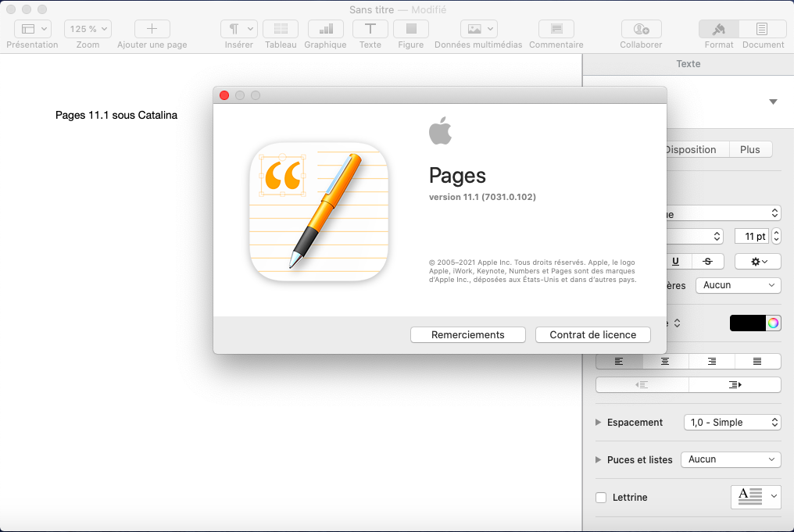The width and height of the screenshot is (794, 532).
Task: Click the Ajouter une page plus icon
Action: click(152, 29)
